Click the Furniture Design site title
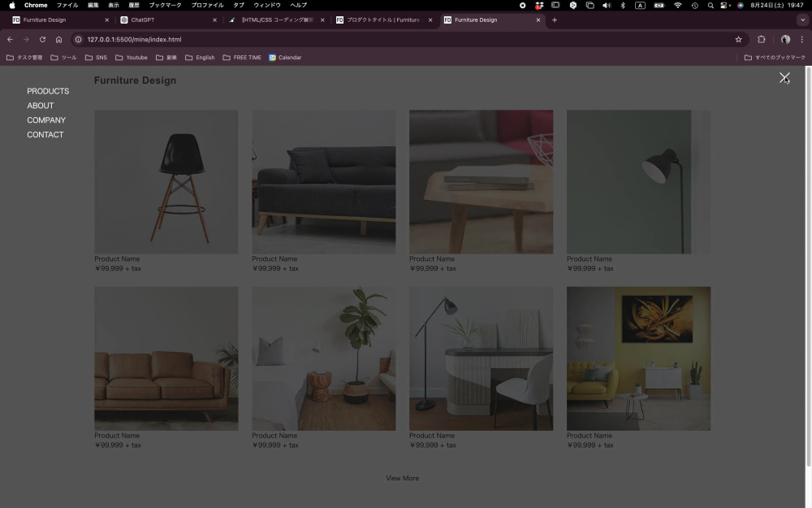This screenshot has height=508, width=812. point(135,80)
